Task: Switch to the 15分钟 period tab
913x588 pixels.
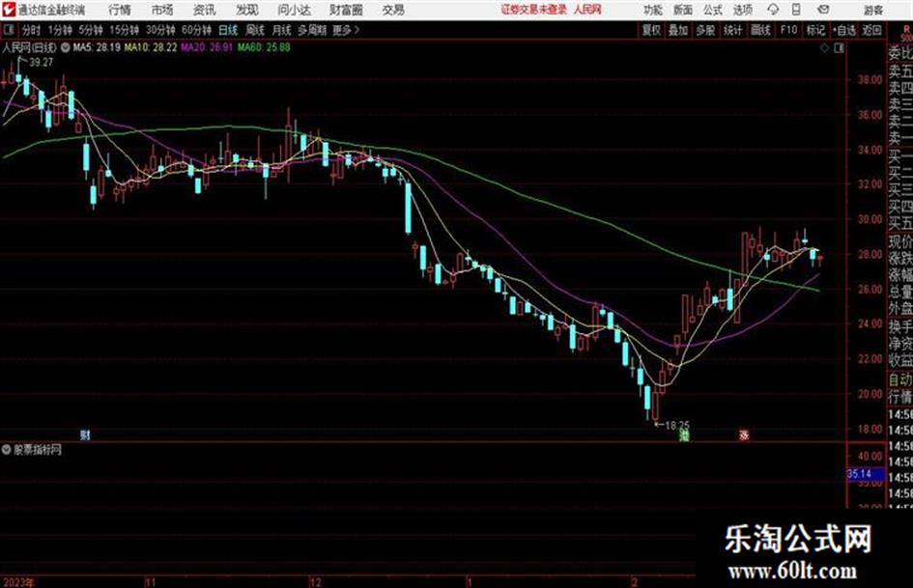Action: [x=124, y=30]
